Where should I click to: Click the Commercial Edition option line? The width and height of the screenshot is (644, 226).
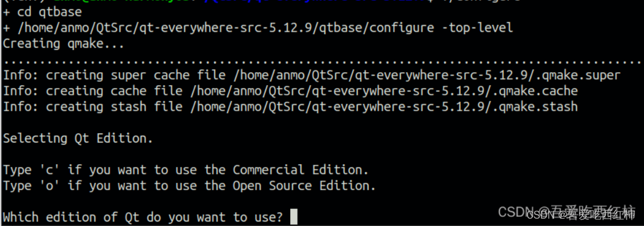coord(186,170)
